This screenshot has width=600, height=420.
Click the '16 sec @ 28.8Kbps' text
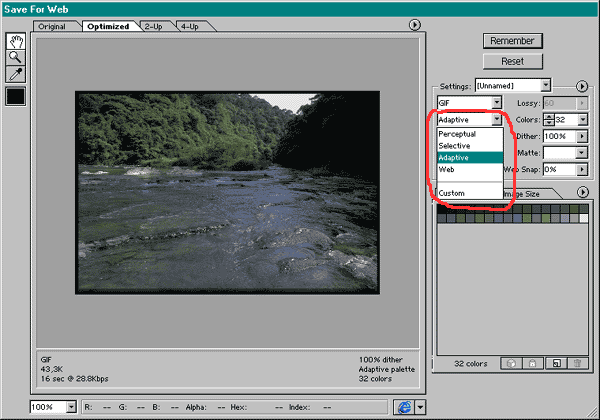75,379
